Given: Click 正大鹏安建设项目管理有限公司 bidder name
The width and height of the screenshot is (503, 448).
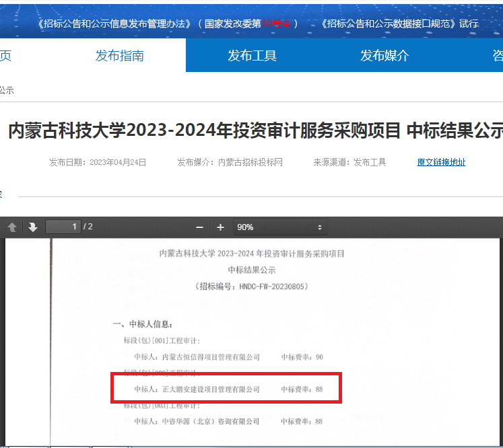Looking at the screenshot, I should click(211, 389).
